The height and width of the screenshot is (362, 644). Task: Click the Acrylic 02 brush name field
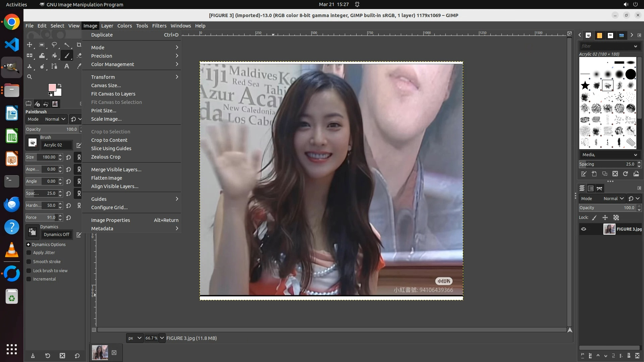[x=56, y=145]
